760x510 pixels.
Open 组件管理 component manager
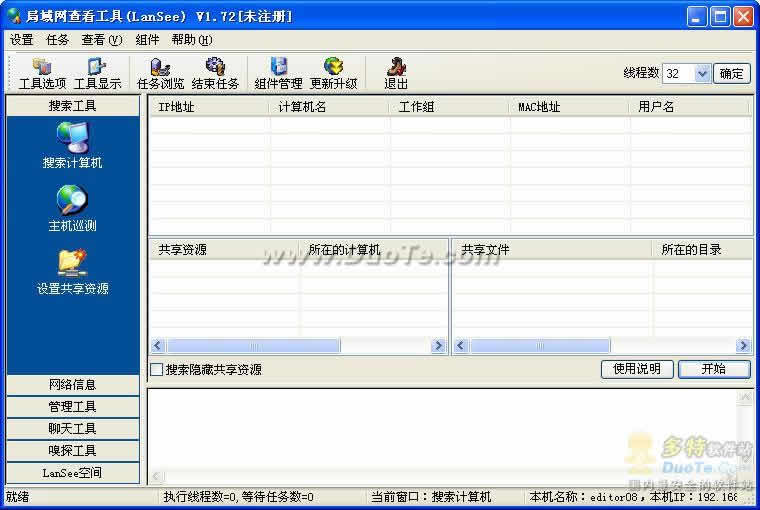click(278, 74)
